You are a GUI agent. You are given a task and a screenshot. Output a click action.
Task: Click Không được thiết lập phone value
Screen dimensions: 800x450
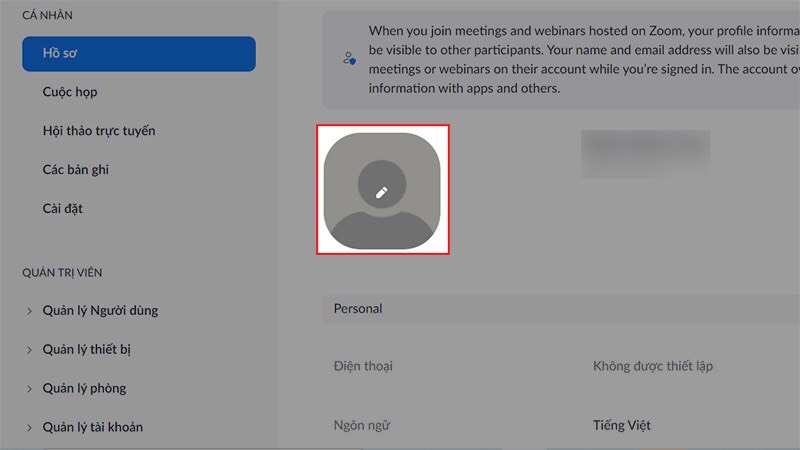[653, 366]
